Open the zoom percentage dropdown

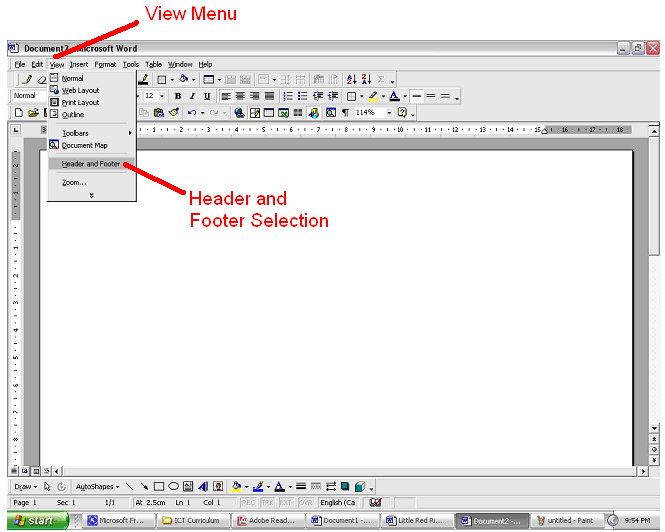(x=389, y=112)
